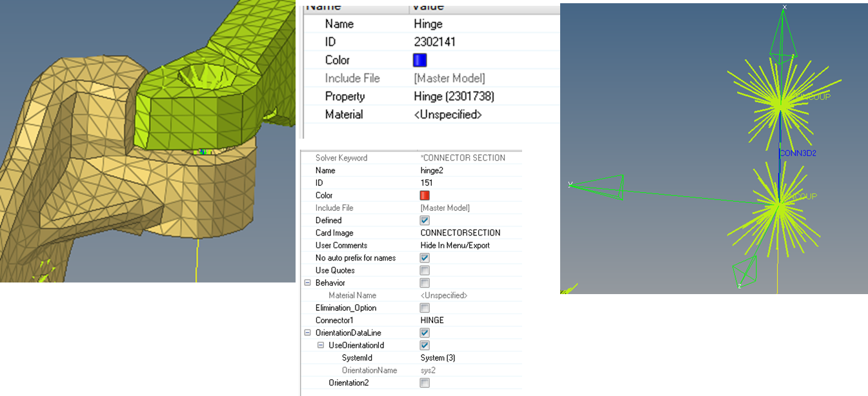Image resolution: width=868 pixels, height=396 pixels.
Task: Collapse the UseOrientationId tree node
Action: tap(321, 346)
